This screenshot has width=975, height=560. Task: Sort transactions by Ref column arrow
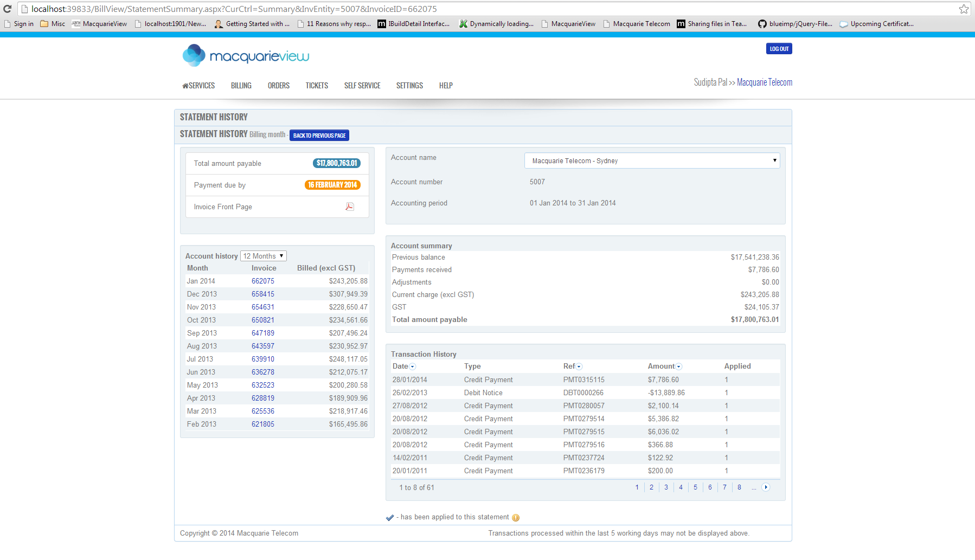point(579,367)
